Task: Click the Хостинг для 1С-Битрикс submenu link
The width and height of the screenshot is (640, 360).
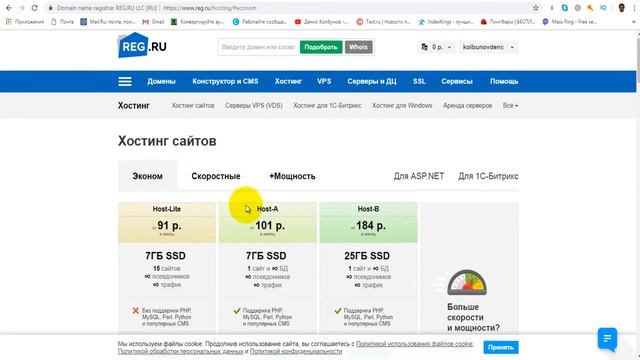Action: [327, 105]
